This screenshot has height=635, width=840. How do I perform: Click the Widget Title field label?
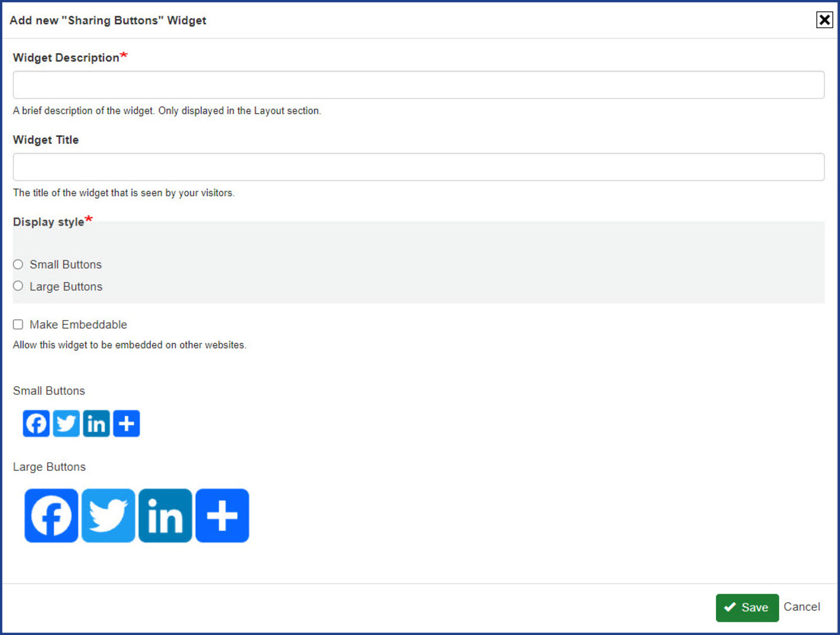(46, 140)
